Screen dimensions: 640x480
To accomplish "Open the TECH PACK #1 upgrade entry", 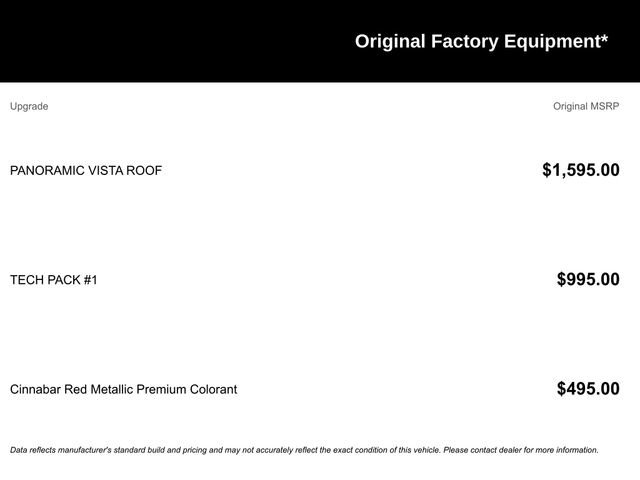I will point(53,280).
